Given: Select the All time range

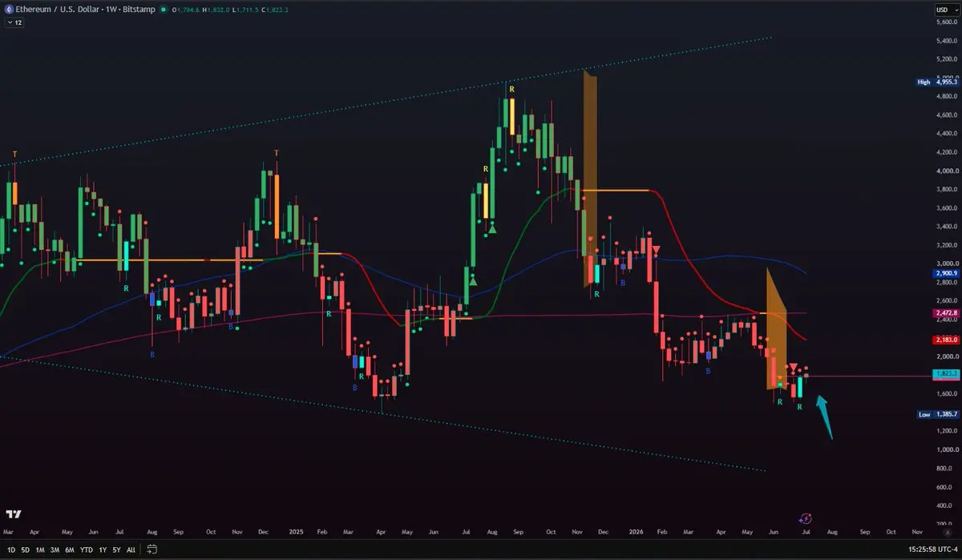Looking at the screenshot, I should [131, 550].
